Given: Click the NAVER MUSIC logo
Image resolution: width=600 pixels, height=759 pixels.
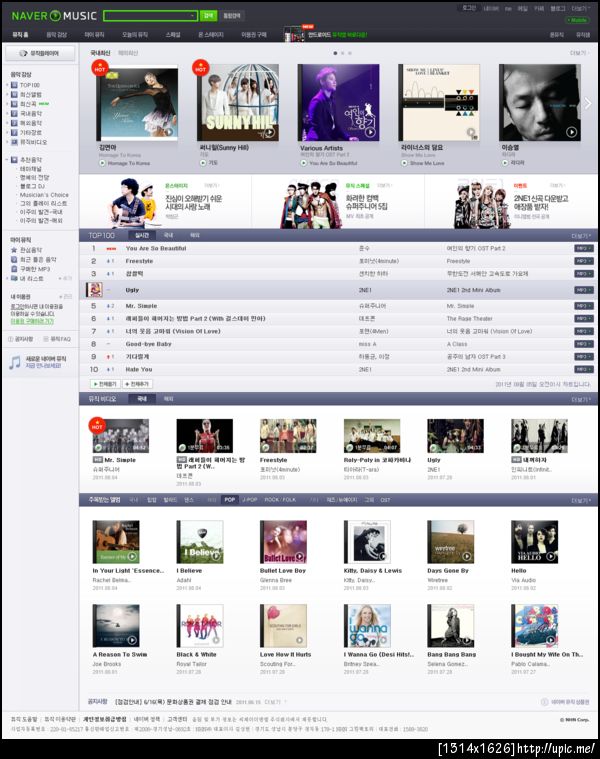Looking at the screenshot, I should (54, 16).
